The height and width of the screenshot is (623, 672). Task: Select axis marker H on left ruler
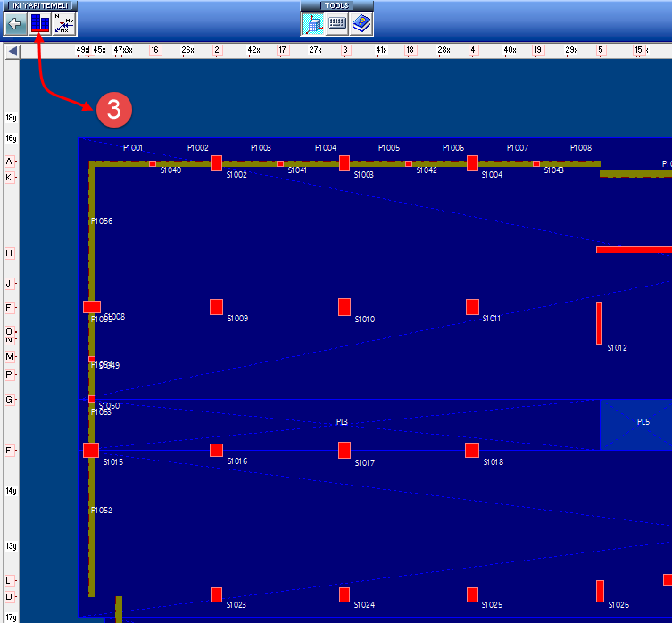[10, 253]
